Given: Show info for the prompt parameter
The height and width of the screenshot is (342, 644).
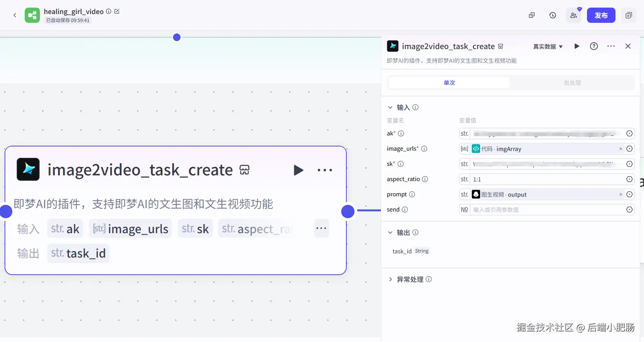Looking at the screenshot, I should [x=412, y=194].
